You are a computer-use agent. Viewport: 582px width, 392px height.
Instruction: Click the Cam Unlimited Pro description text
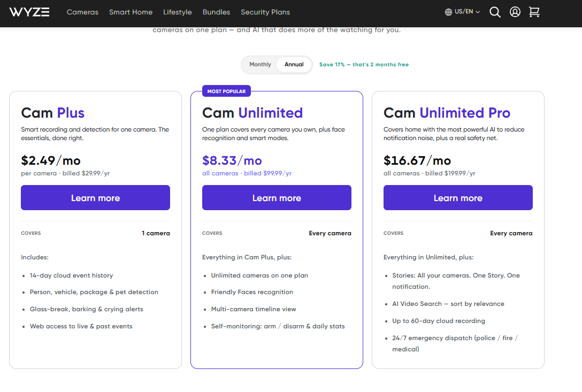point(454,134)
